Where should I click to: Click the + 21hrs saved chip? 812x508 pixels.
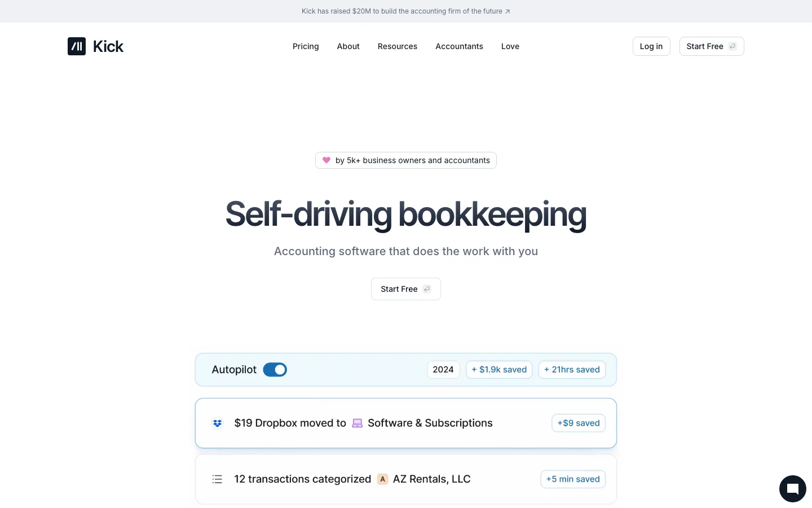572,370
